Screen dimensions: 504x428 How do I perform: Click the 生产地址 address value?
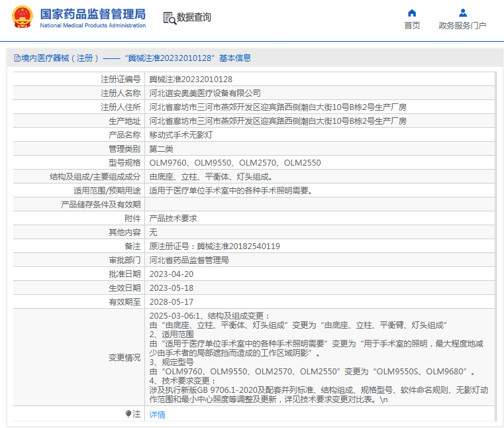pos(277,121)
